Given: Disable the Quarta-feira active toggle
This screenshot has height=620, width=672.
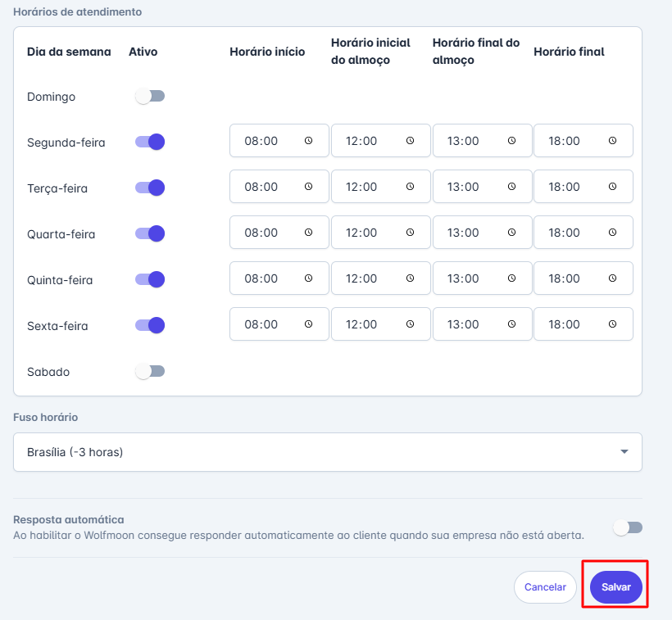Looking at the screenshot, I should pyautogui.click(x=150, y=233).
